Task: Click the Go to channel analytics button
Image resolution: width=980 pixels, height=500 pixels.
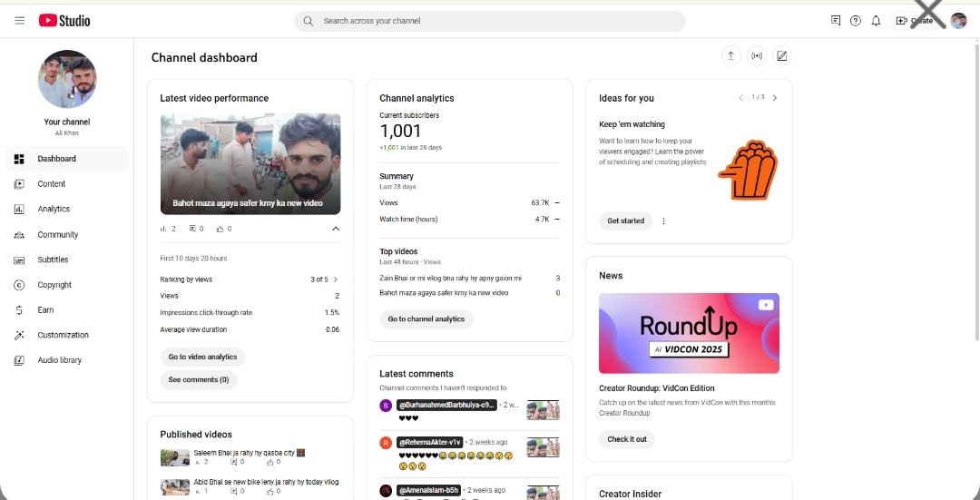Action: [426, 319]
